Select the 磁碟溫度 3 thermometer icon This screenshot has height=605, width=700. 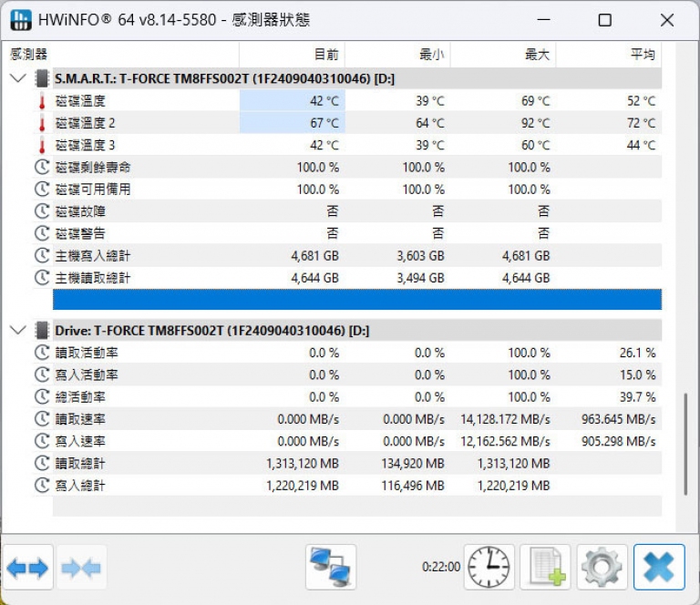click(x=42, y=146)
